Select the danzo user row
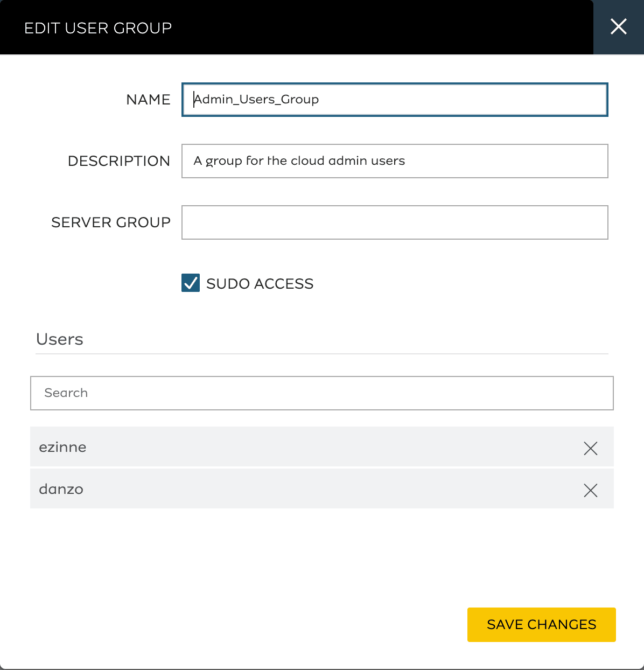644x670 pixels. pyautogui.click(x=322, y=489)
